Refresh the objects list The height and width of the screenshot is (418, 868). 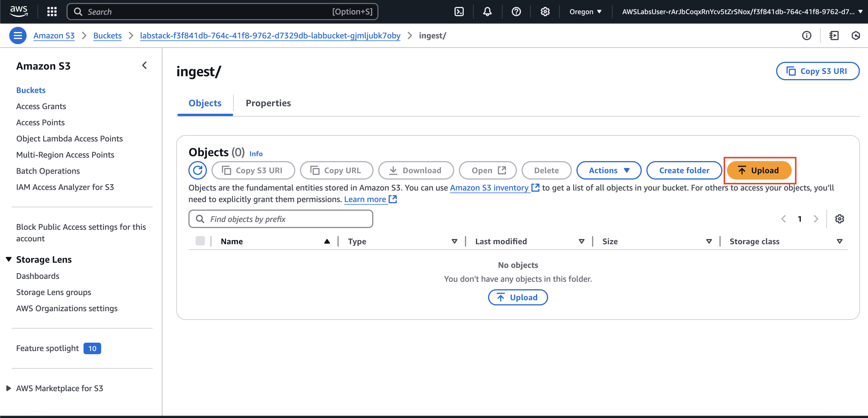197,170
